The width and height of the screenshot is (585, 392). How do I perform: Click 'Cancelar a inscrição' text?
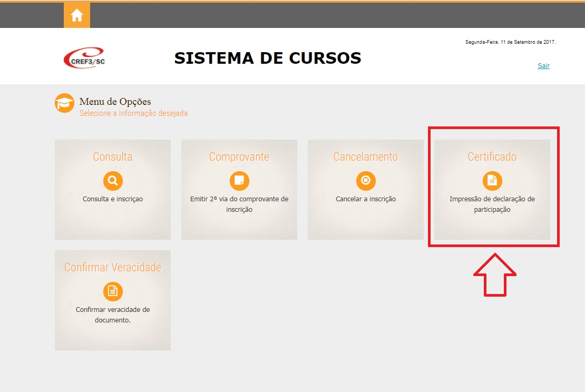366,199
